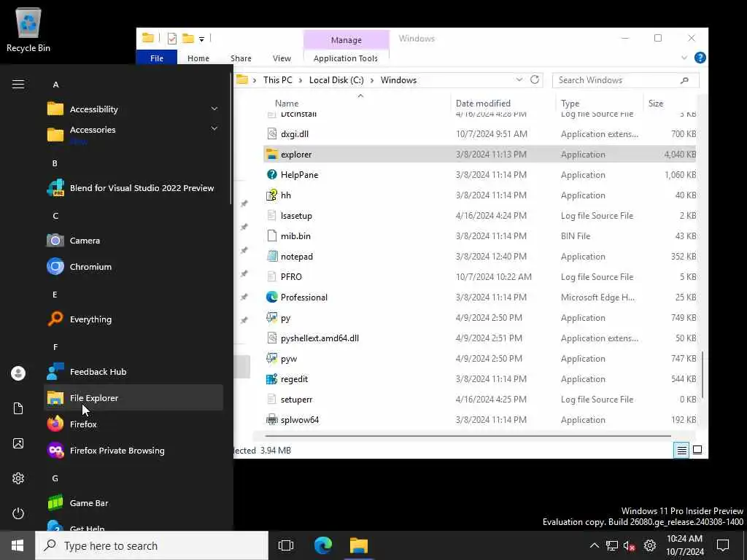
Task: Click Properties quick access toolbar icon
Action: pyautogui.click(x=172, y=39)
